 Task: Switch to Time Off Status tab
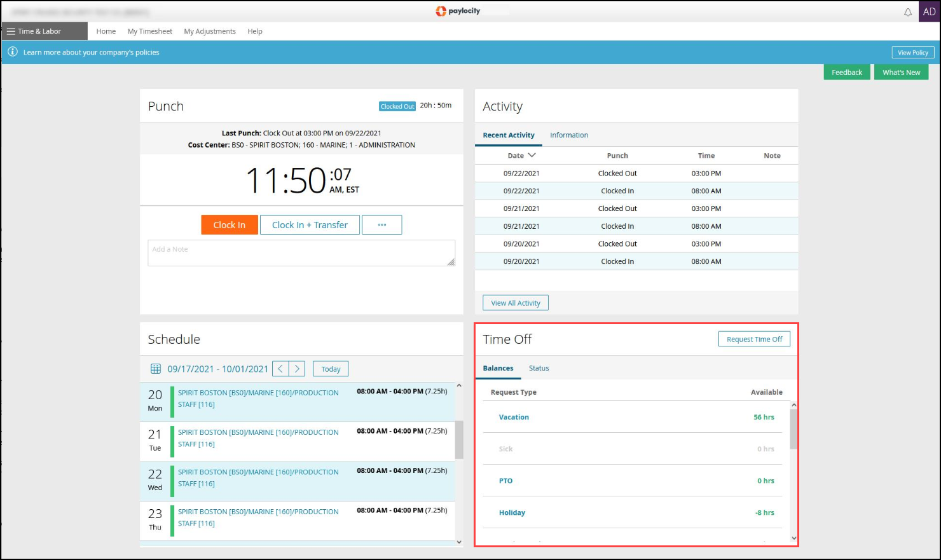(x=539, y=368)
